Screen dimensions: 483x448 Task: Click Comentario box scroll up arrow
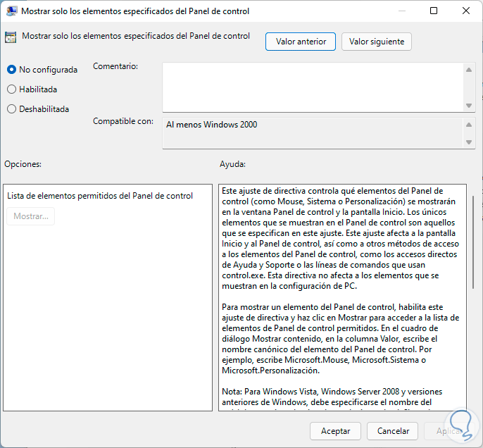469,70
